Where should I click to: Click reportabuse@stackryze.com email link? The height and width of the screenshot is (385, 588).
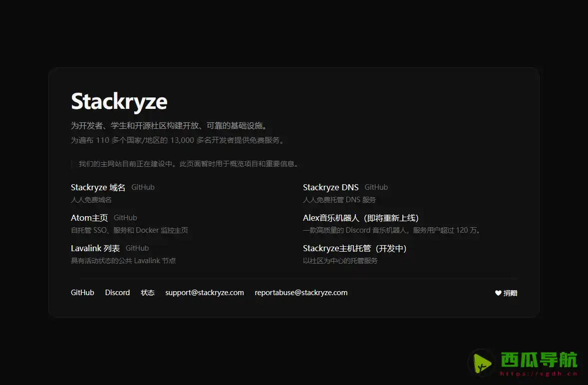(x=301, y=293)
